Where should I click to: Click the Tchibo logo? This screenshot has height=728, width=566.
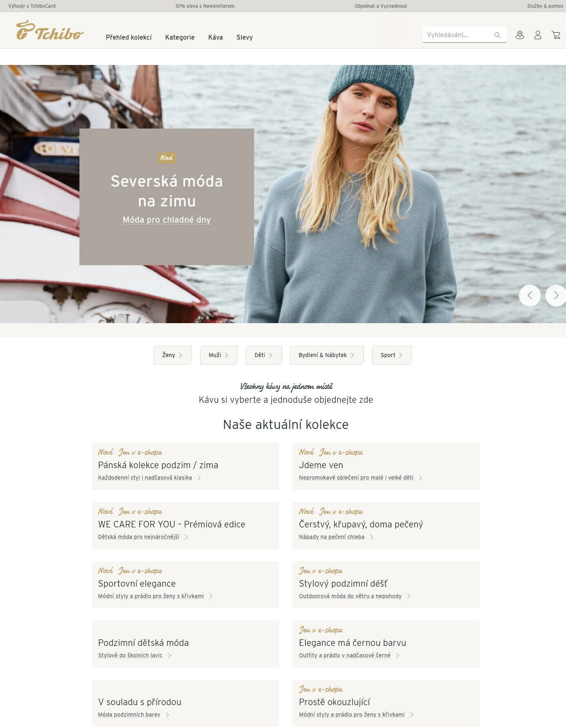pyautogui.click(x=50, y=30)
